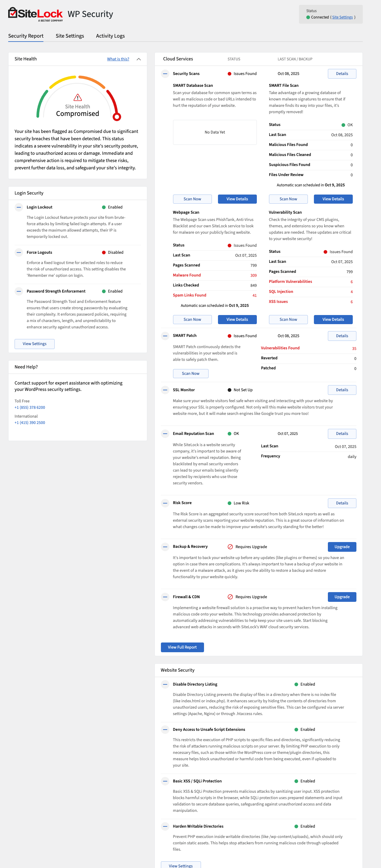Click View Details under SMART File Scan
Viewport: 381px width, 868px height.
pos(333,199)
